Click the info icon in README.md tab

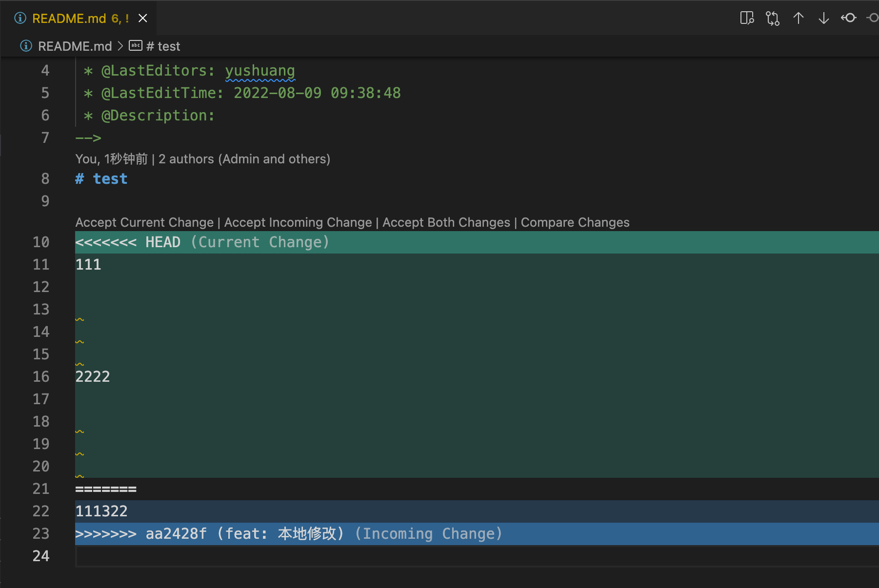(20, 18)
